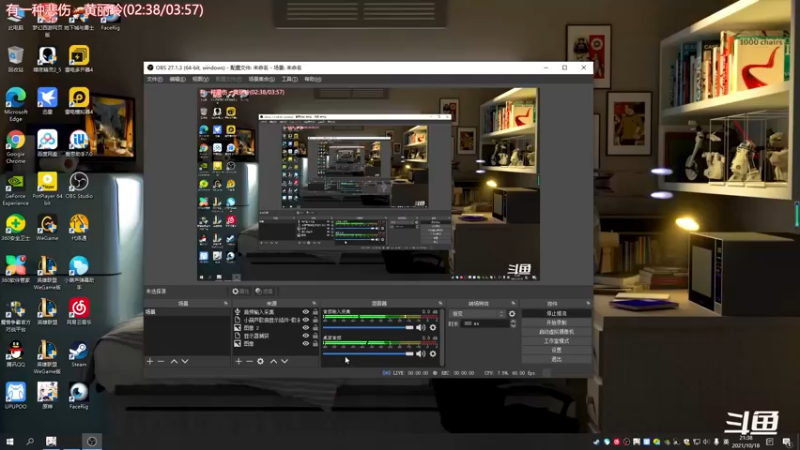800x450 pixels.
Task: Open the scene transition properties gear
Action: [512, 314]
